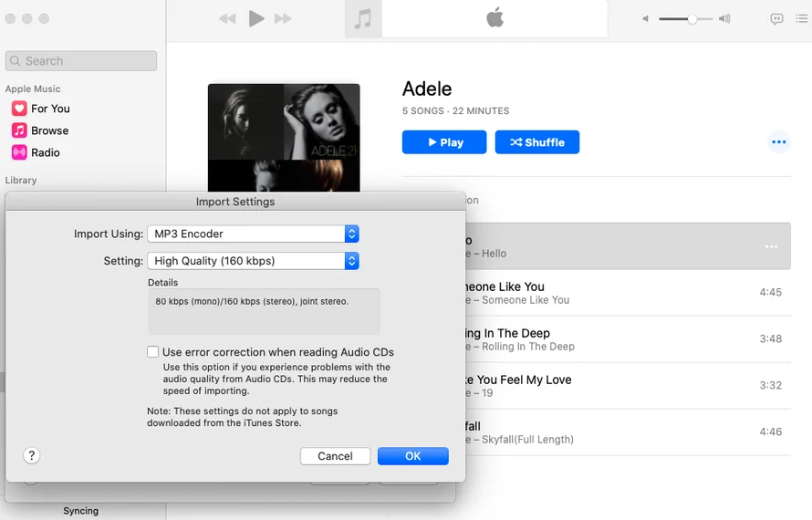The width and height of the screenshot is (812, 520).
Task: Open For You in the sidebar
Action: point(50,109)
